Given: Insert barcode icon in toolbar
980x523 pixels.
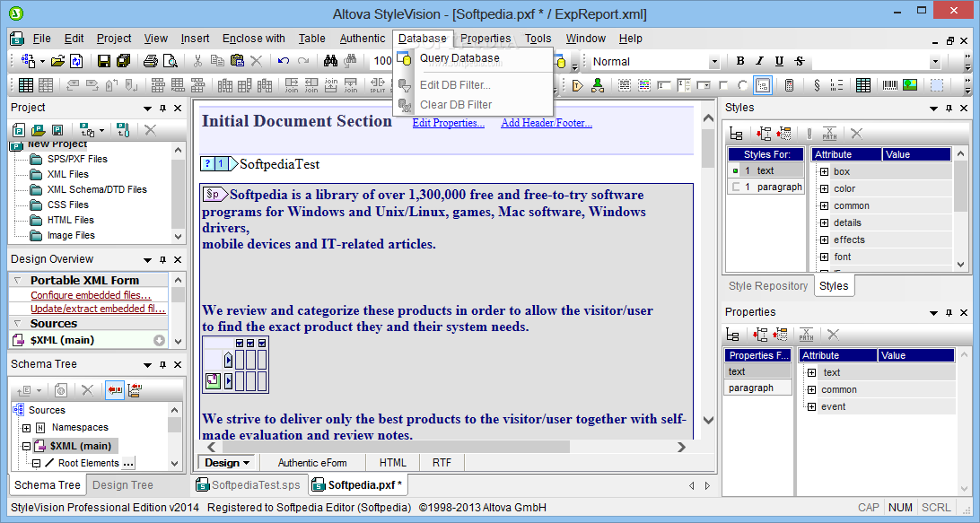Looking at the screenshot, I should (890, 85).
